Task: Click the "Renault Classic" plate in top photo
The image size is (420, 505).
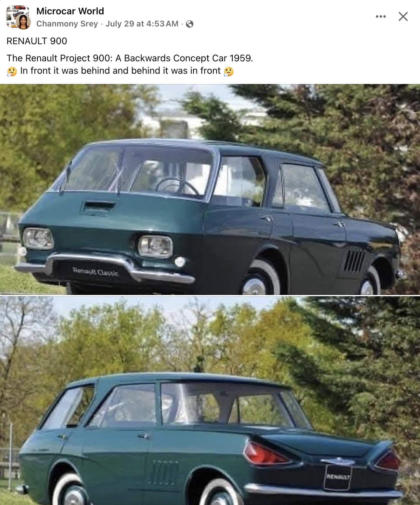Action: (95, 272)
